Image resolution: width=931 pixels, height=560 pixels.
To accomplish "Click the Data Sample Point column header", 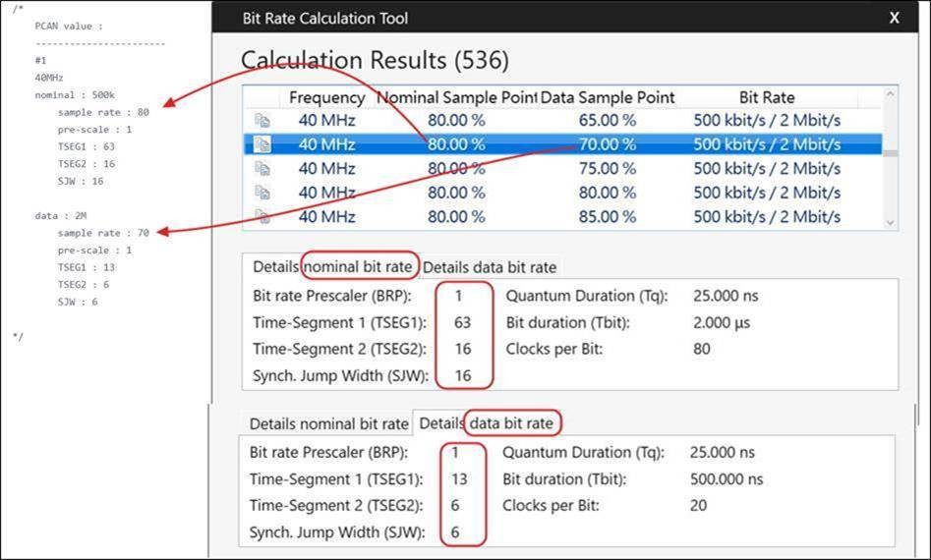I will [608, 97].
